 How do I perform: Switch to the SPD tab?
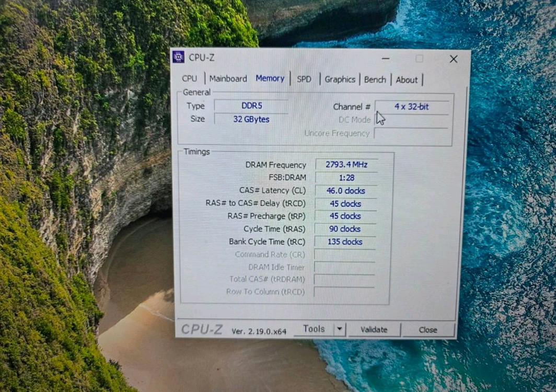(x=304, y=79)
